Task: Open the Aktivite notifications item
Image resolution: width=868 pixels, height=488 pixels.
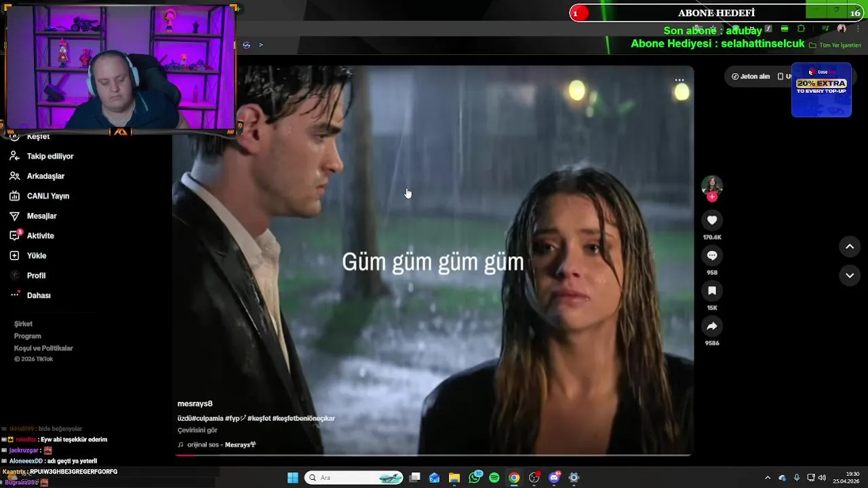Action: [31, 236]
